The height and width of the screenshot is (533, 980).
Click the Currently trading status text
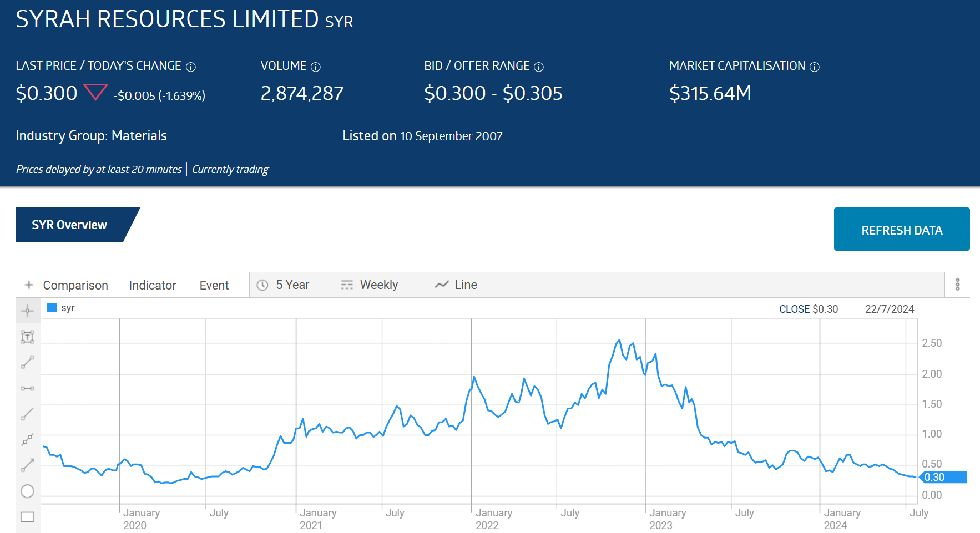[x=230, y=169]
